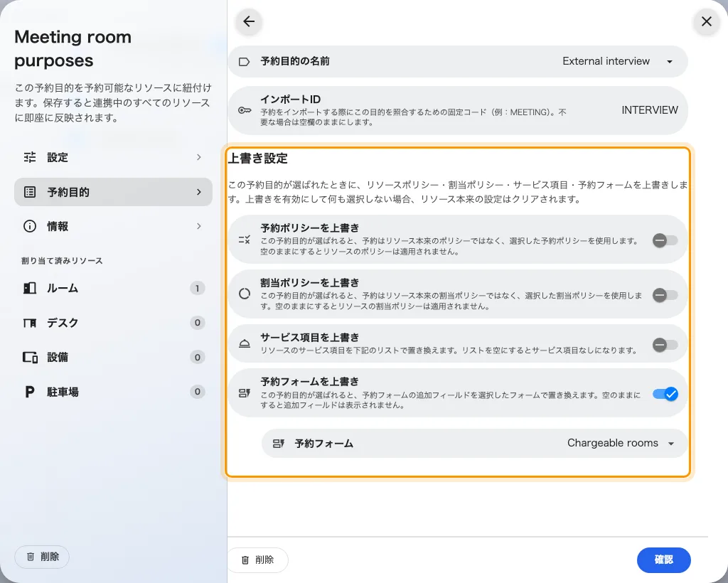Image resolution: width=728 pixels, height=583 pixels.
Task: Click the rule icon in 予約ポリシーを上書き row
Action: [x=245, y=240]
